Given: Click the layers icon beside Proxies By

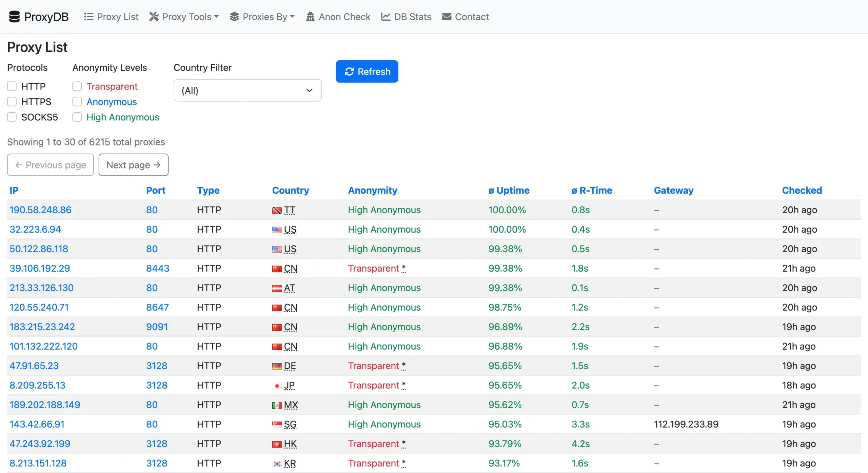Looking at the screenshot, I should [234, 17].
